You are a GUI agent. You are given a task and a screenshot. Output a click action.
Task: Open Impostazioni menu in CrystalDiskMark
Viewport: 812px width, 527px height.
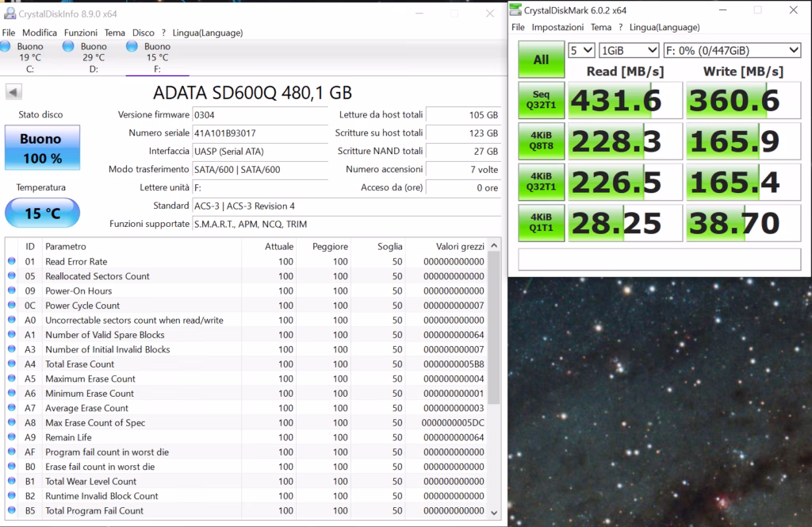tap(557, 27)
